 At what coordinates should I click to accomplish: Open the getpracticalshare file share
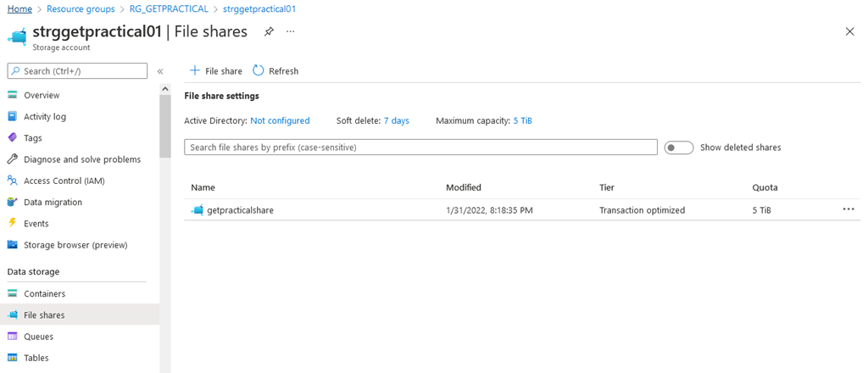(x=240, y=210)
